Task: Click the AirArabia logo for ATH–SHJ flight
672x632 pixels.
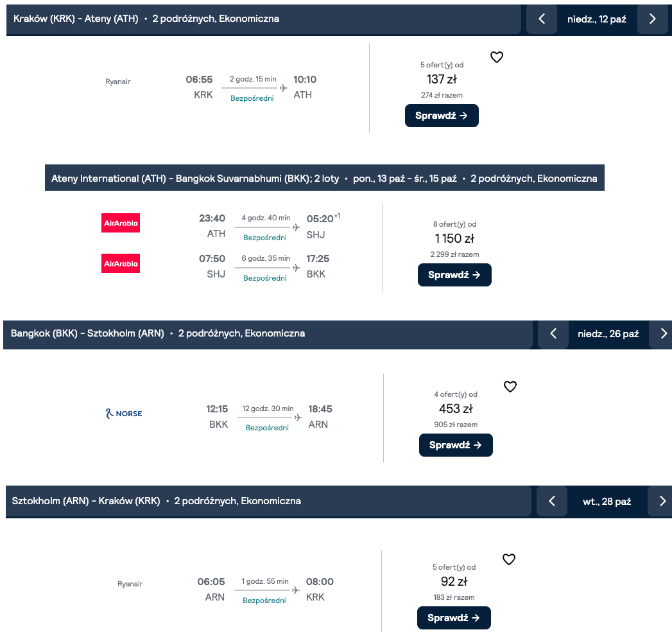Action: click(121, 223)
